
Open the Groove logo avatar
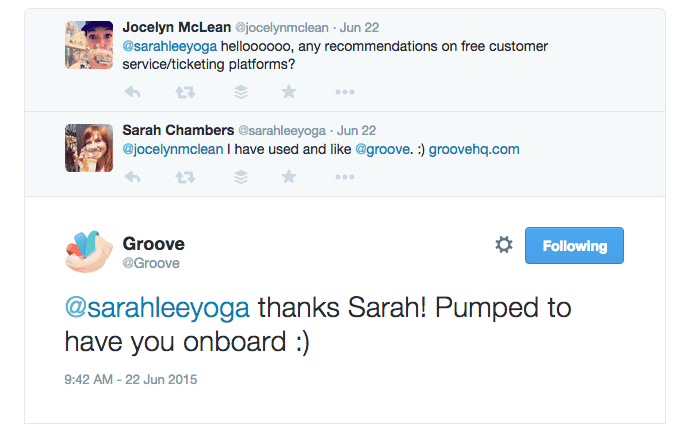89,252
